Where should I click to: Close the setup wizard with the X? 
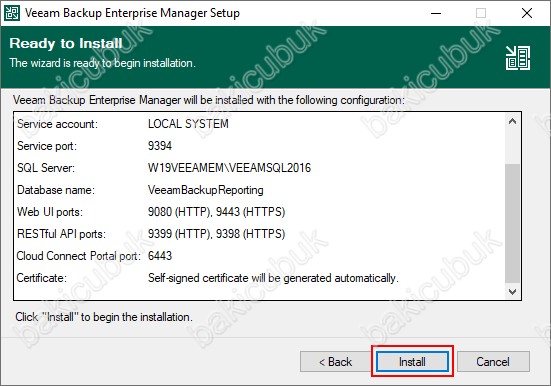coord(526,13)
